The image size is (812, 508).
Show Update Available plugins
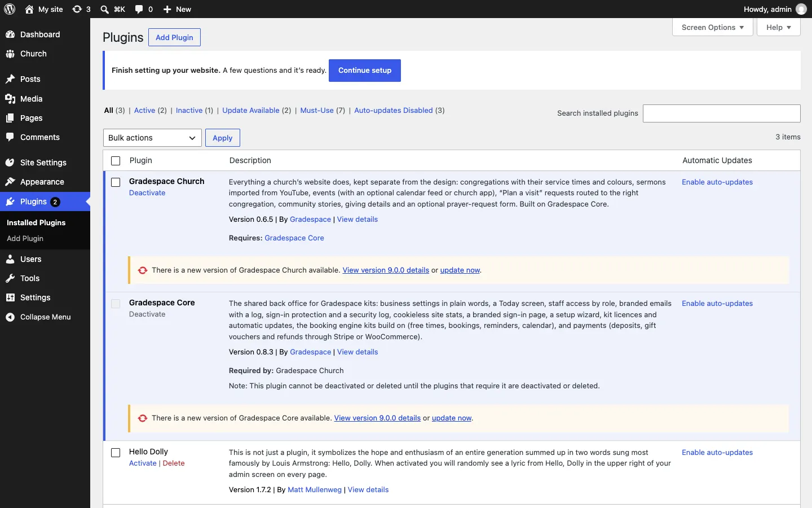point(251,111)
